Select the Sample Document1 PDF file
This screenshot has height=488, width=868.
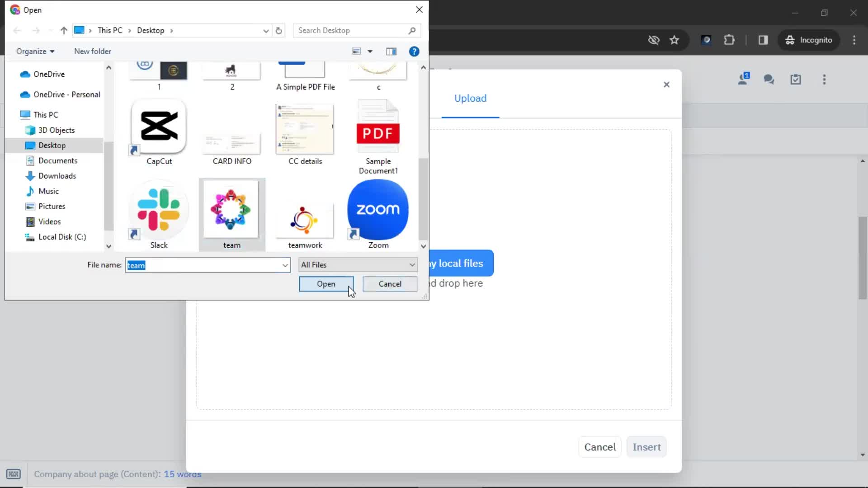378,137
